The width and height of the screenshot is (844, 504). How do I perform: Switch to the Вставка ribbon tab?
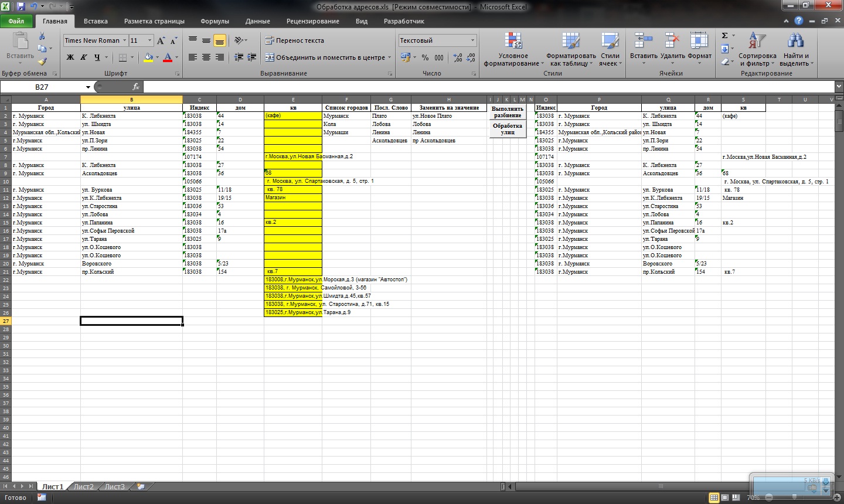(x=96, y=21)
